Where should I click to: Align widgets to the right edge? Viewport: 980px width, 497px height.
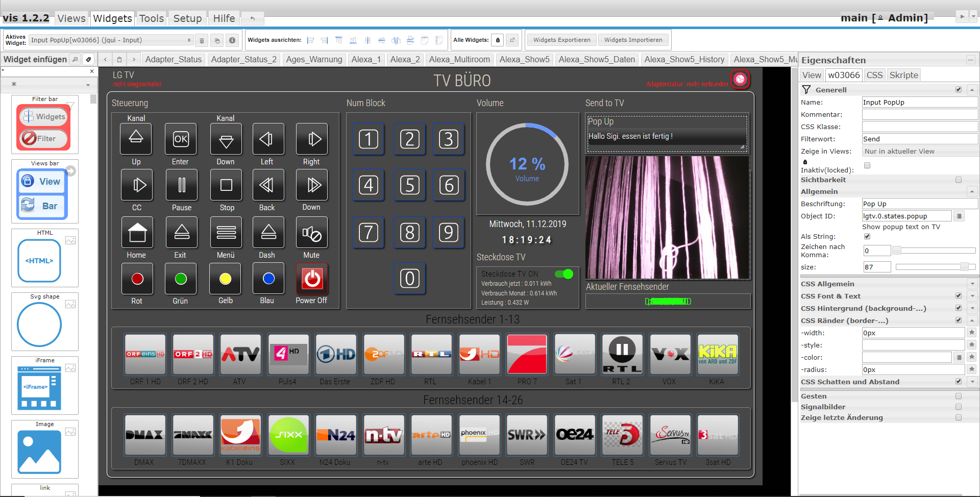click(325, 40)
